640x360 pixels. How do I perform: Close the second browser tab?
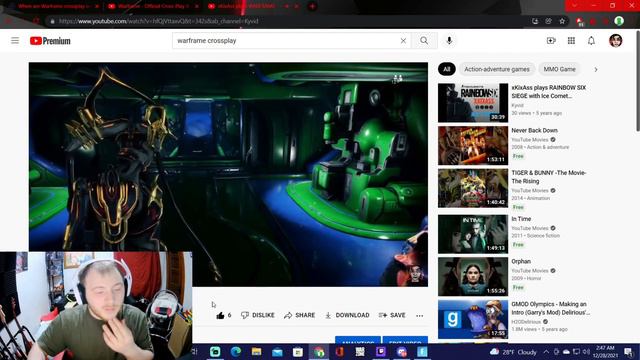[x=197, y=6]
